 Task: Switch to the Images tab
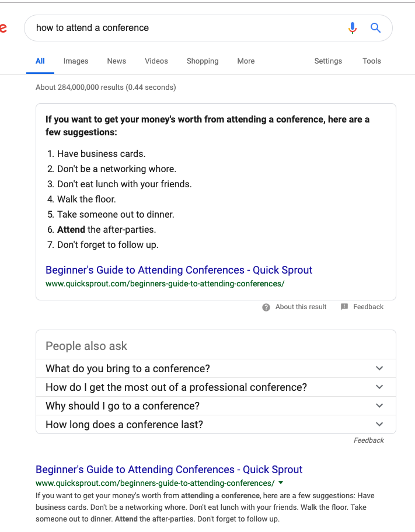[x=76, y=61]
